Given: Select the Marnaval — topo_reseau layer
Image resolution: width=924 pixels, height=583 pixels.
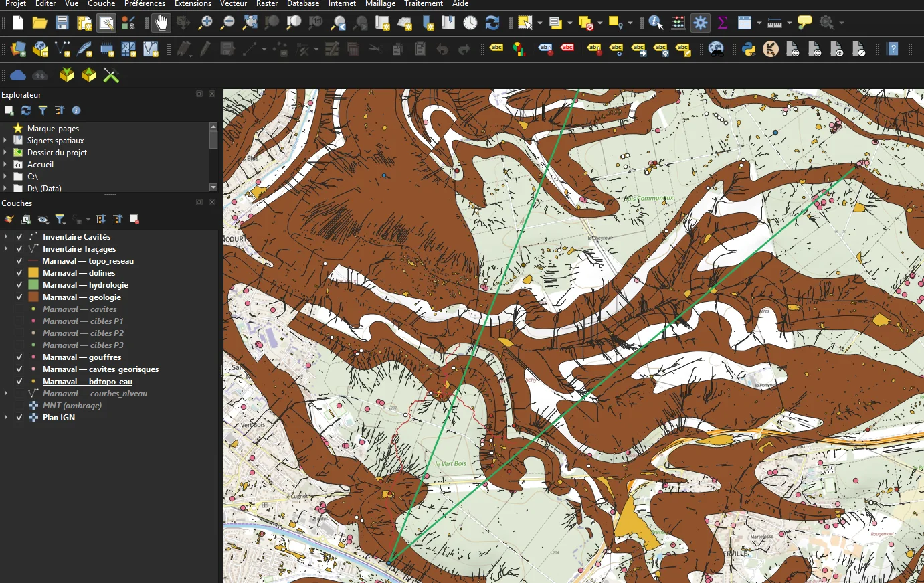Looking at the screenshot, I should (88, 261).
